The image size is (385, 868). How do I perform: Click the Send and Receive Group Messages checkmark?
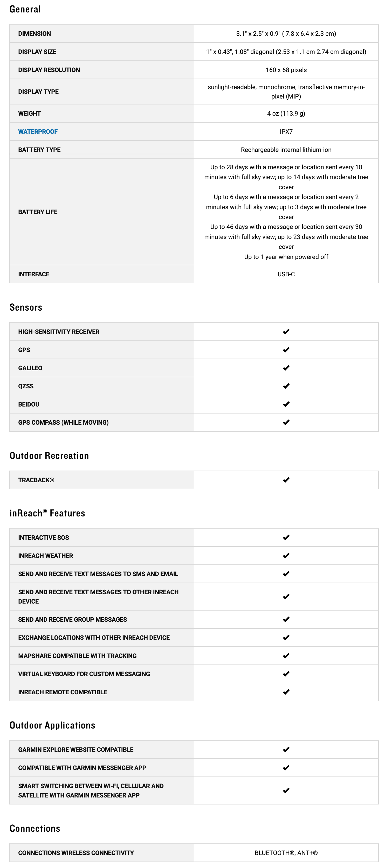(x=286, y=619)
